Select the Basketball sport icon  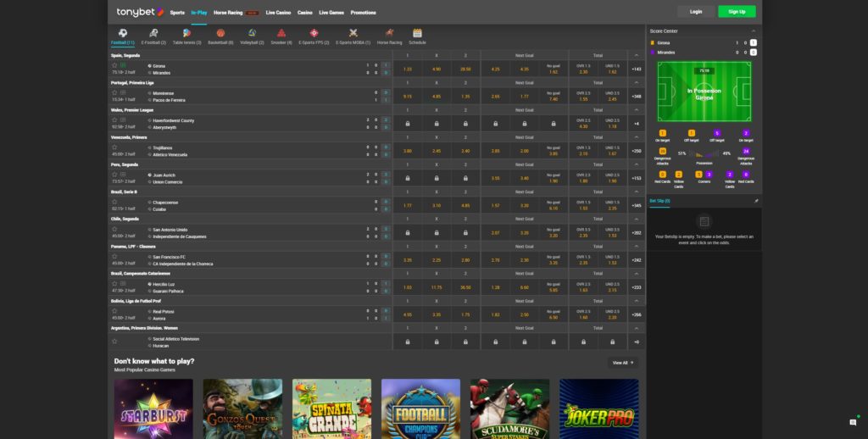(x=220, y=33)
